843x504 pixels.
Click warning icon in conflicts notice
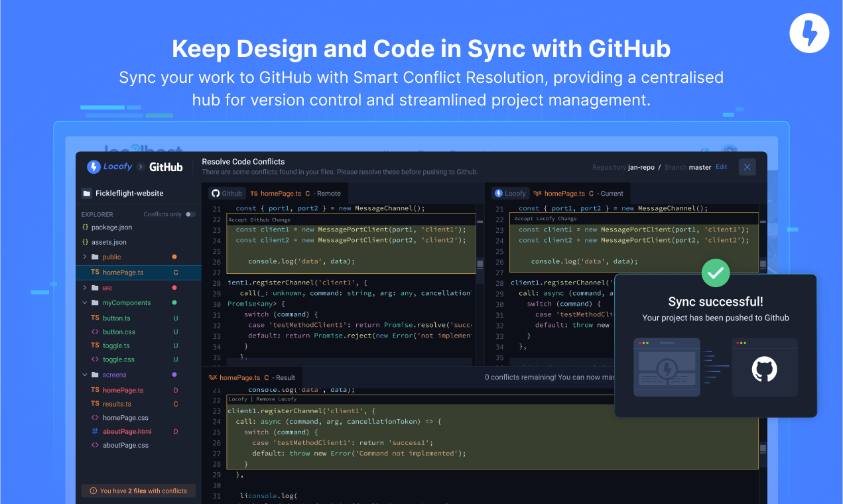(92, 491)
